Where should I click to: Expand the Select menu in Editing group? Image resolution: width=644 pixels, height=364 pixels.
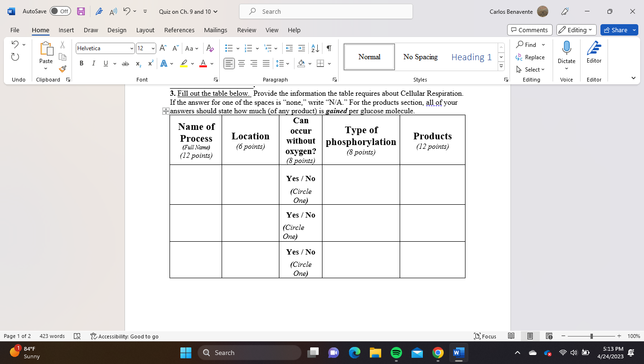click(x=531, y=69)
